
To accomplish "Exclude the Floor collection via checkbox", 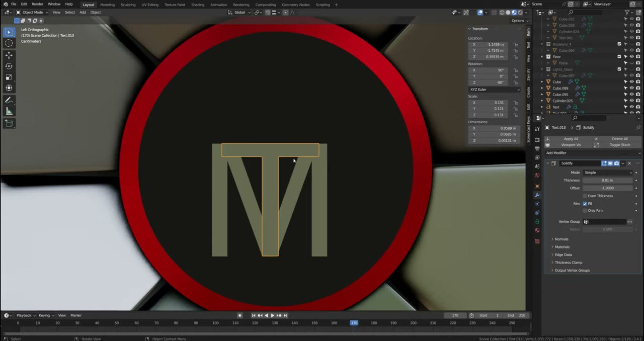I will pyautogui.click(x=619, y=57).
